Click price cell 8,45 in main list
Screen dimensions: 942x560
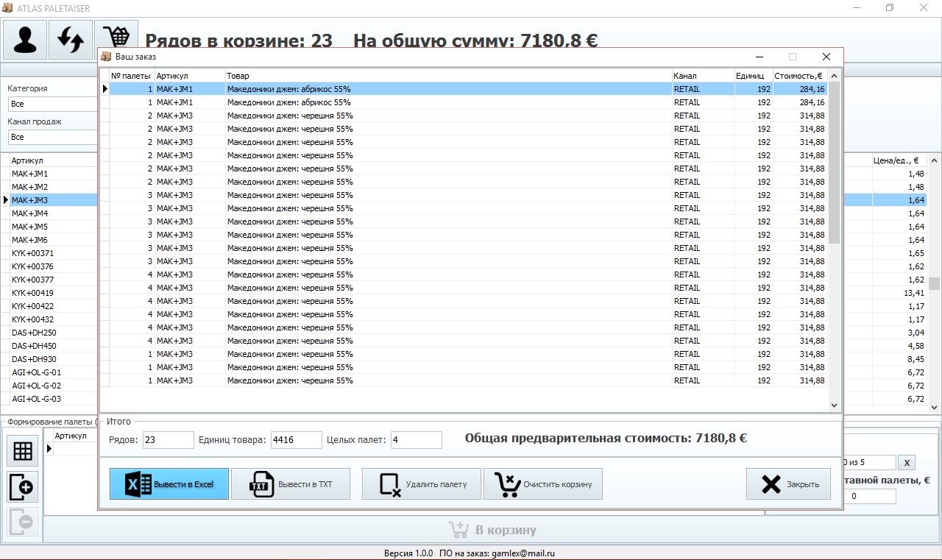click(899, 359)
